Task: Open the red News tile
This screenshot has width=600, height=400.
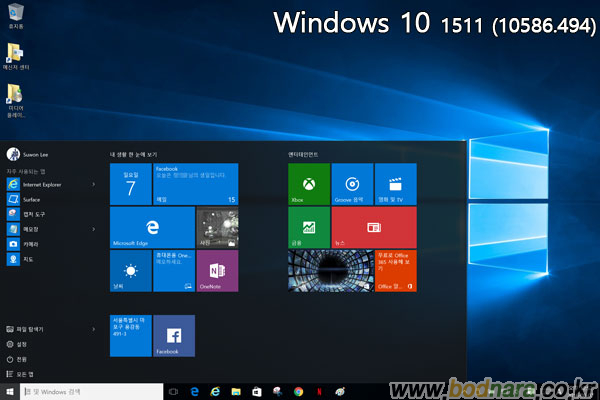Action: coord(373,227)
